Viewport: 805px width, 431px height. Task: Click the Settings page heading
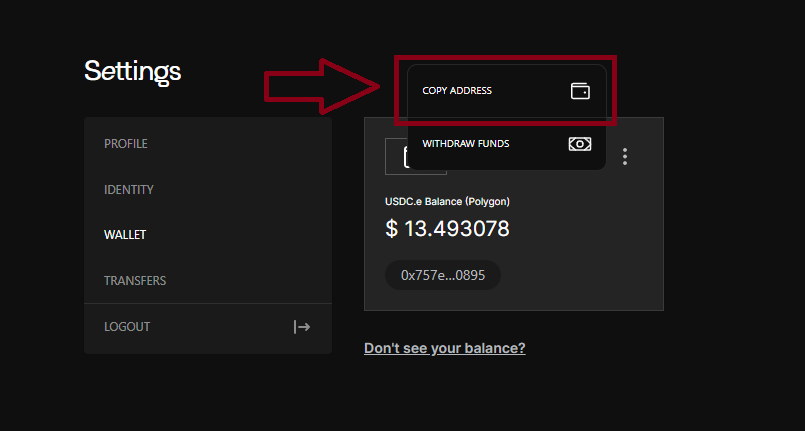[132, 71]
